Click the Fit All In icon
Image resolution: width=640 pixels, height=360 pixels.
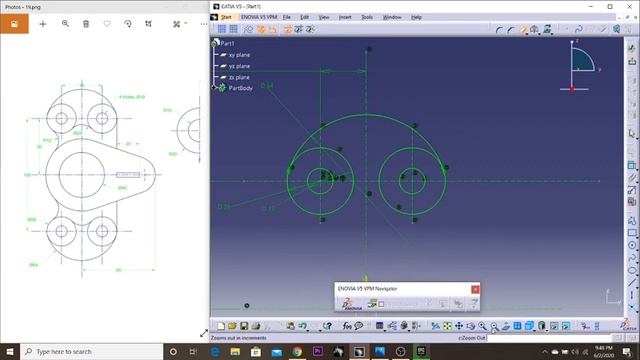tap(447, 326)
